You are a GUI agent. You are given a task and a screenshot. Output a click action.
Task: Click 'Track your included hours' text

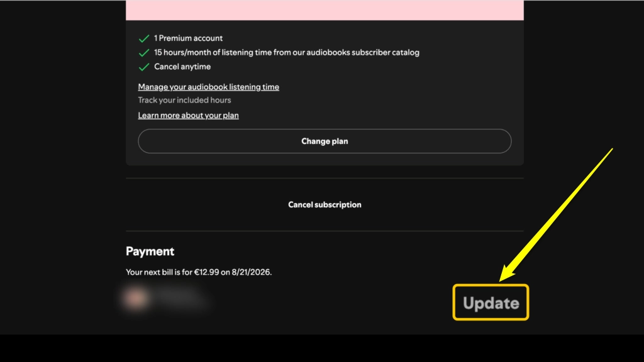coord(184,100)
